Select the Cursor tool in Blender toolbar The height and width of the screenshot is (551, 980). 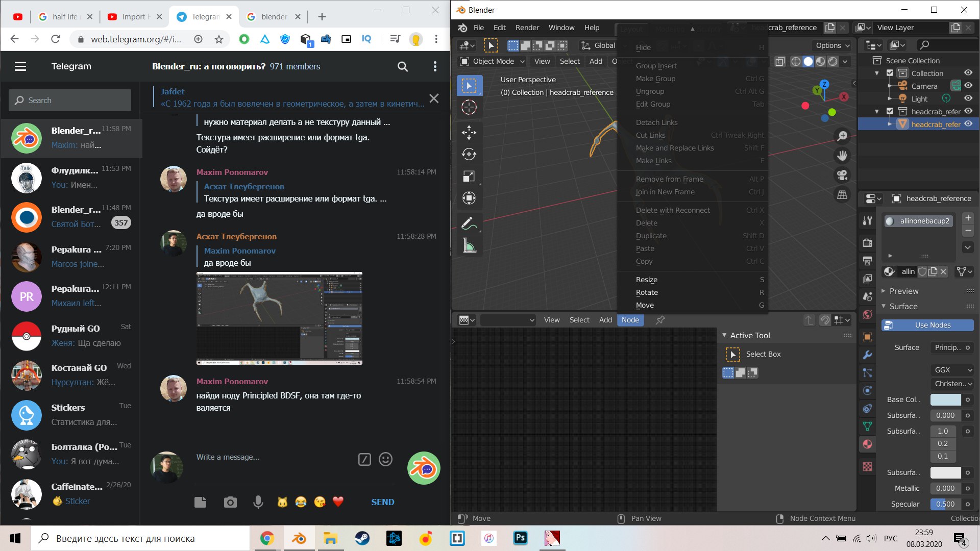point(469,108)
